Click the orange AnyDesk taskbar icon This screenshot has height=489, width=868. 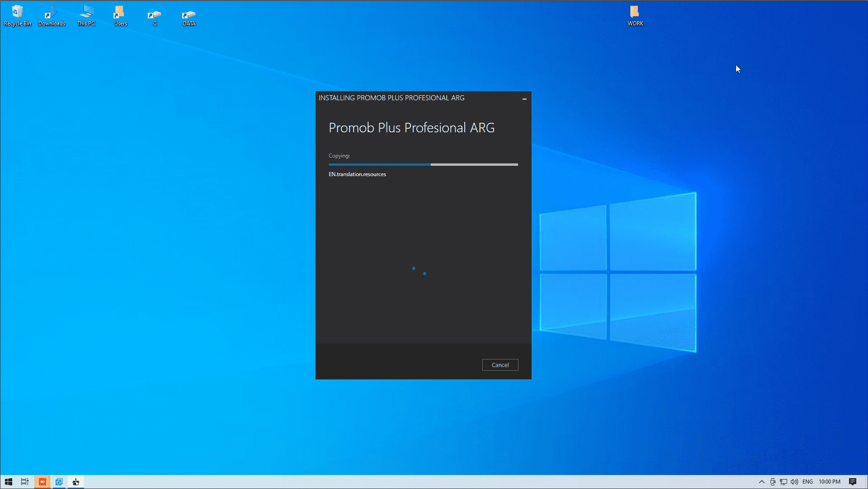click(42, 482)
